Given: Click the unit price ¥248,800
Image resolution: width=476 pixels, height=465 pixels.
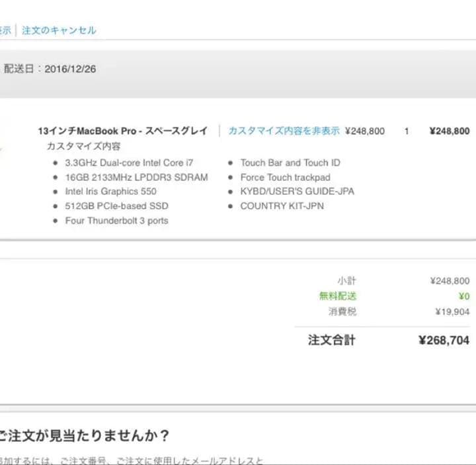Looking at the screenshot, I should point(365,131).
